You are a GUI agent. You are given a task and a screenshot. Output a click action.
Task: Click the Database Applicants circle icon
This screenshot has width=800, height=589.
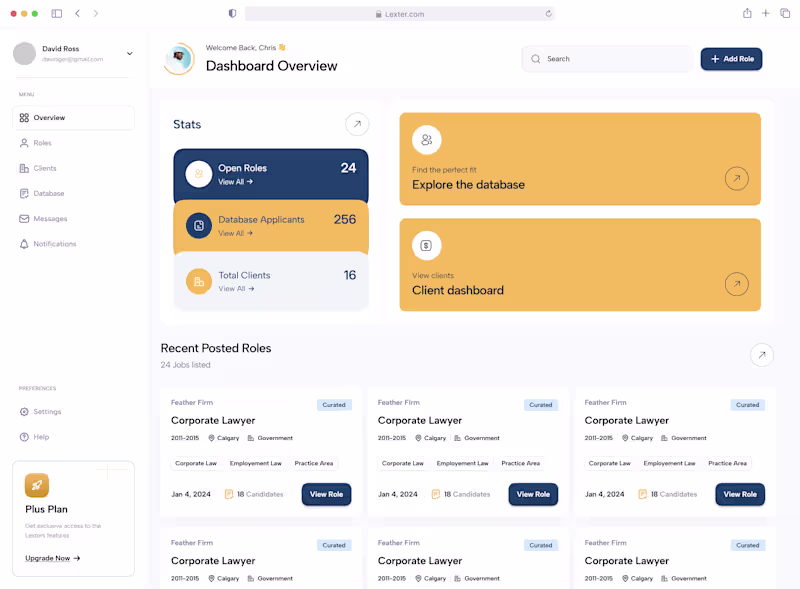click(x=199, y=226)
